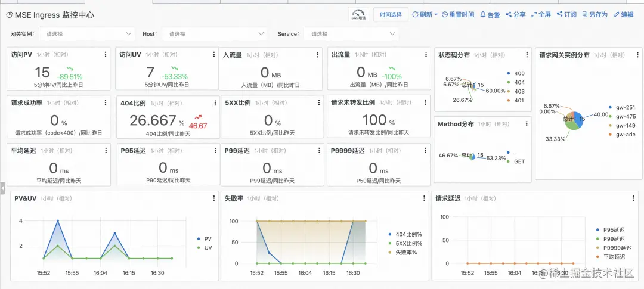Open the 入流量 card more menu
Image resolution: width=644 pixels, height=289 pixels.
pyautogui.click(x=317, y=55)
